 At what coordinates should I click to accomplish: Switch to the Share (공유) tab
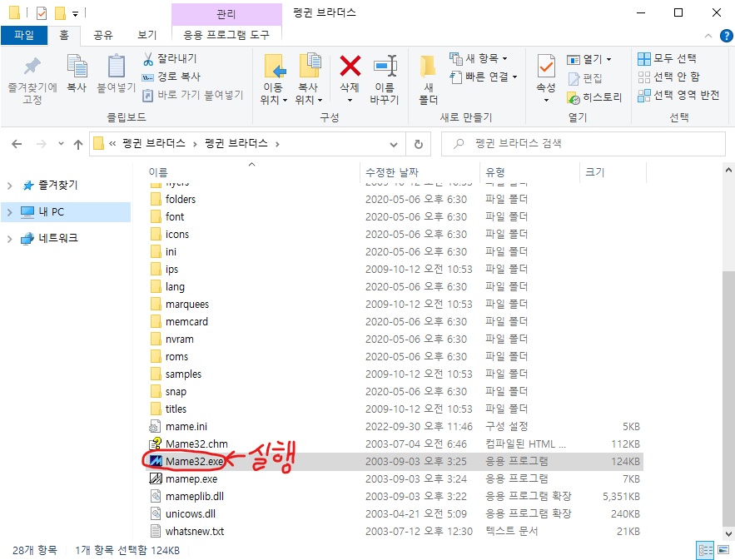pos(103,35)
